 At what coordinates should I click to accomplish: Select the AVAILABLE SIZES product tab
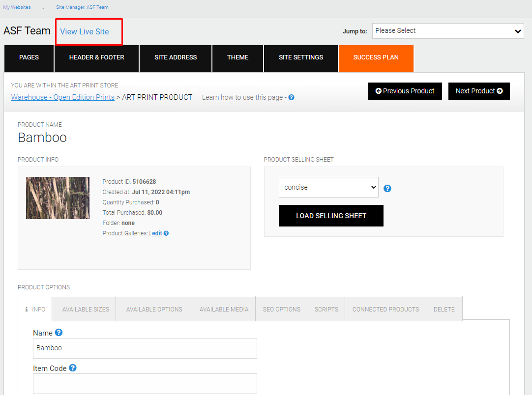[86, 309]
